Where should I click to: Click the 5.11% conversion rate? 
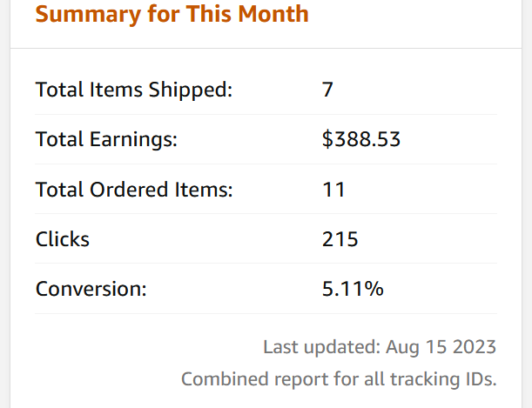click(x=353, y=289)
